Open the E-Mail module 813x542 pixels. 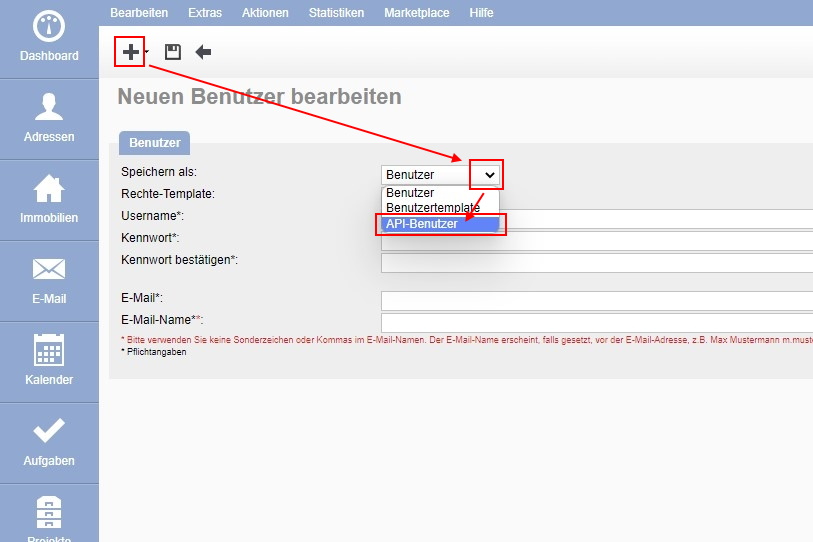tap(49, 281)
